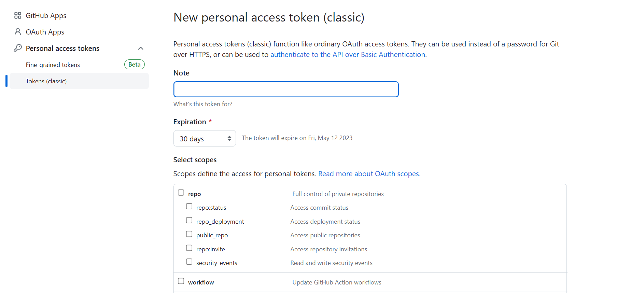
Task: Click the Beta badge next to Fine-grained tokens
Action: pyautogui.click(x=135, y=65)
